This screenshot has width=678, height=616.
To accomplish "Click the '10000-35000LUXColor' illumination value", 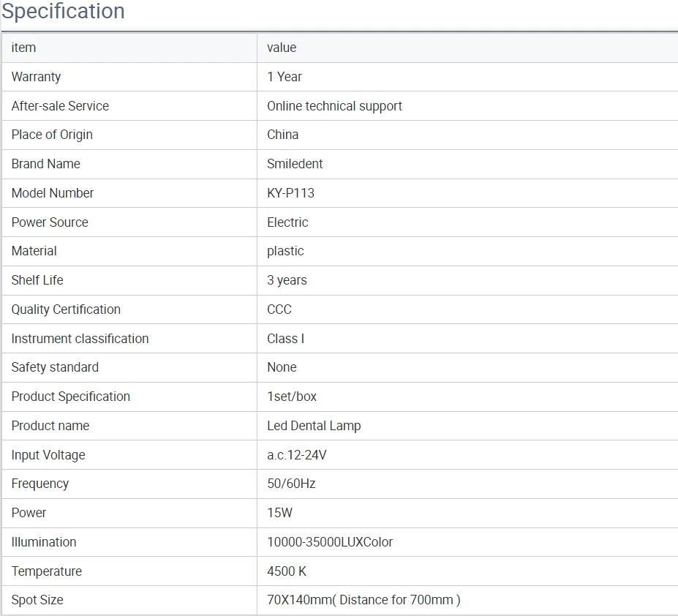I will coord(330,542).
